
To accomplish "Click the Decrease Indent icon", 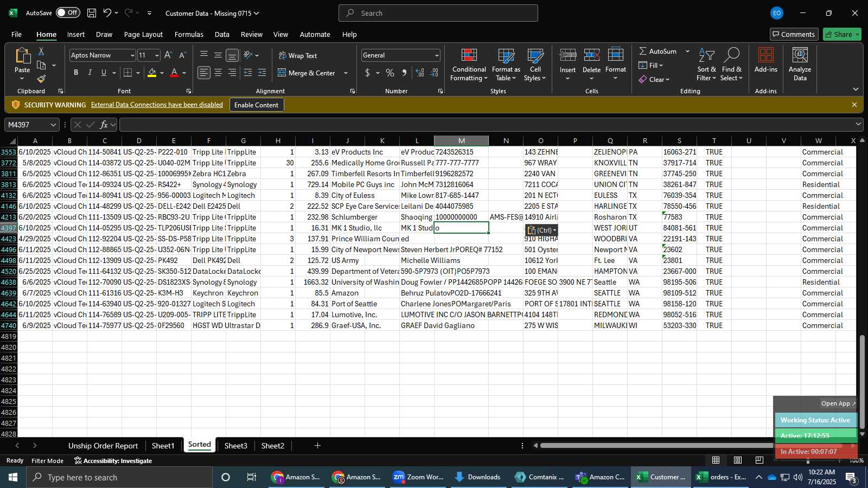I will [x=248, y=73].
